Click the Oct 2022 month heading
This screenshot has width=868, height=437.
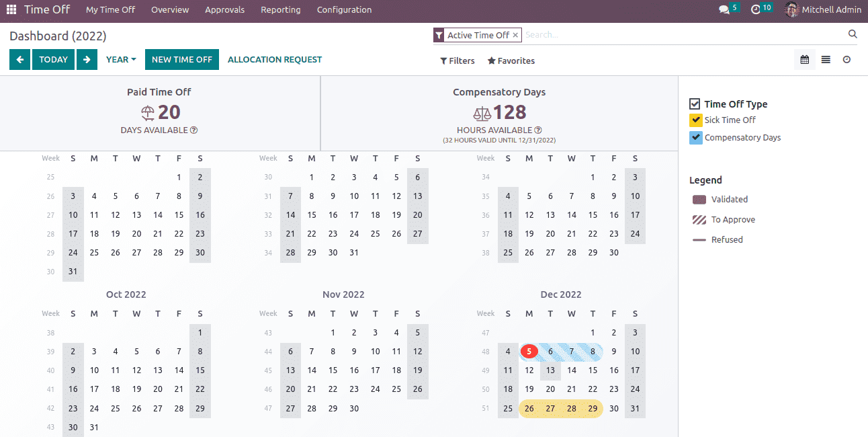[x=126, y=294]
